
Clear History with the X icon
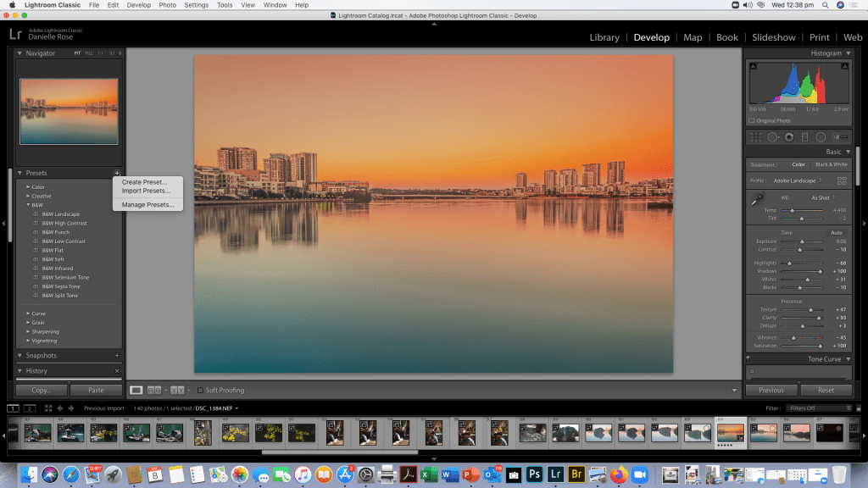(x=117, y=371)
